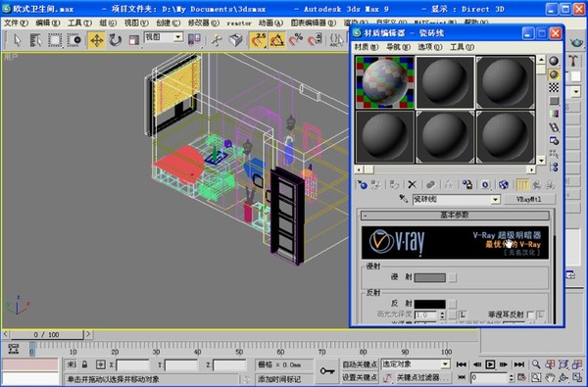Select the Move tool in main toolbar

click(x=96, y=40)
